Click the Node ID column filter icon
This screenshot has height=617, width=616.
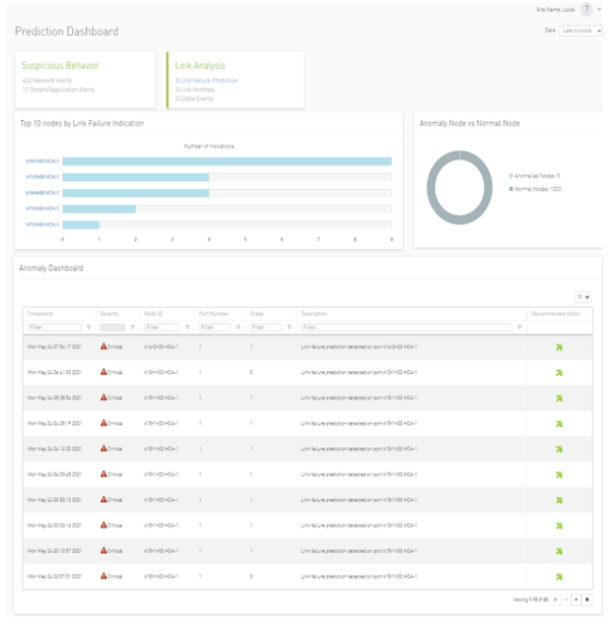pos(188,327)
